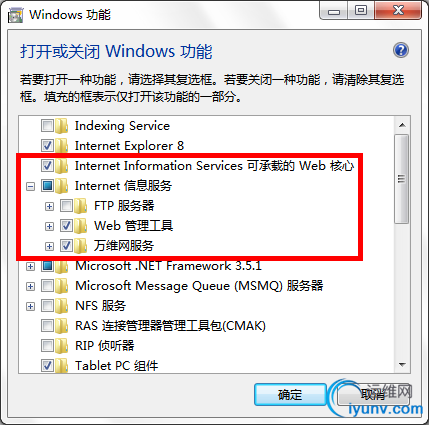Check the FTP 服务器 checkbox
Image resolution: width=429 pixels, height=425 pixels.
pos(66,206)
